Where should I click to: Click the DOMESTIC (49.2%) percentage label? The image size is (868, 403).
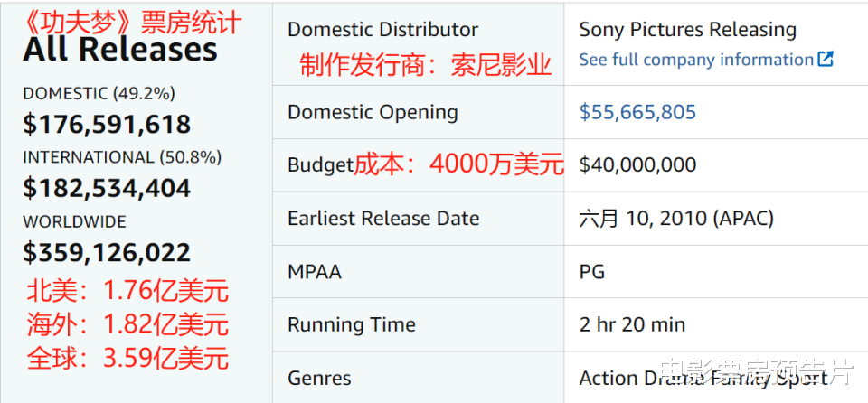coord(99,94)
